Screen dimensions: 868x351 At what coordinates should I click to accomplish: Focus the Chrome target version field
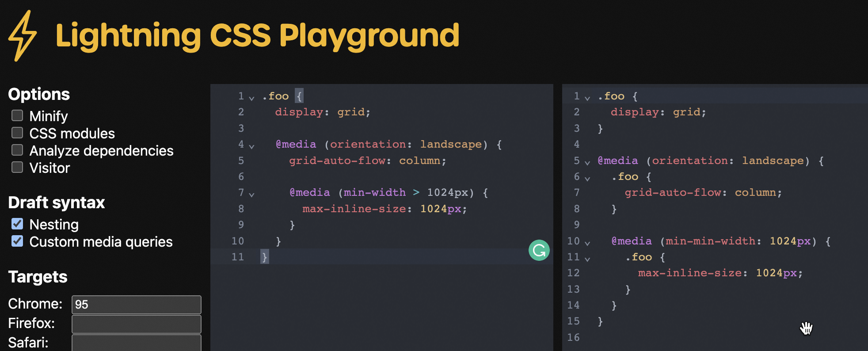137,305
